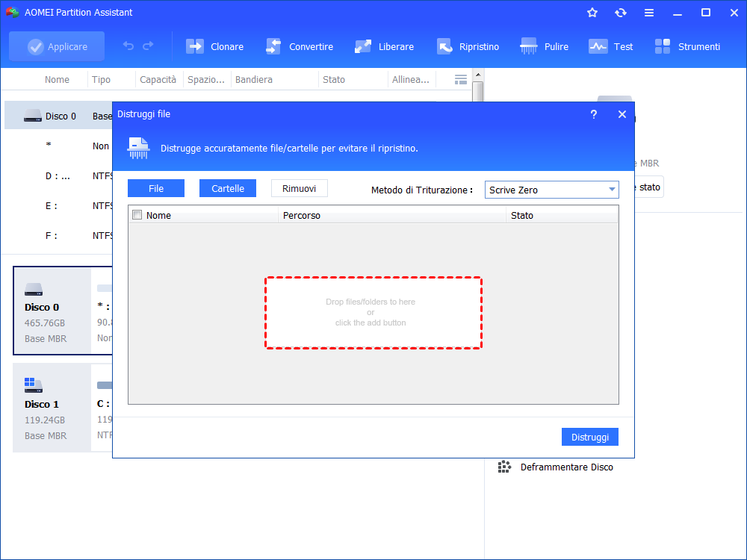Toggle the select-all Nome checkbox

click(x=137, y=215)
